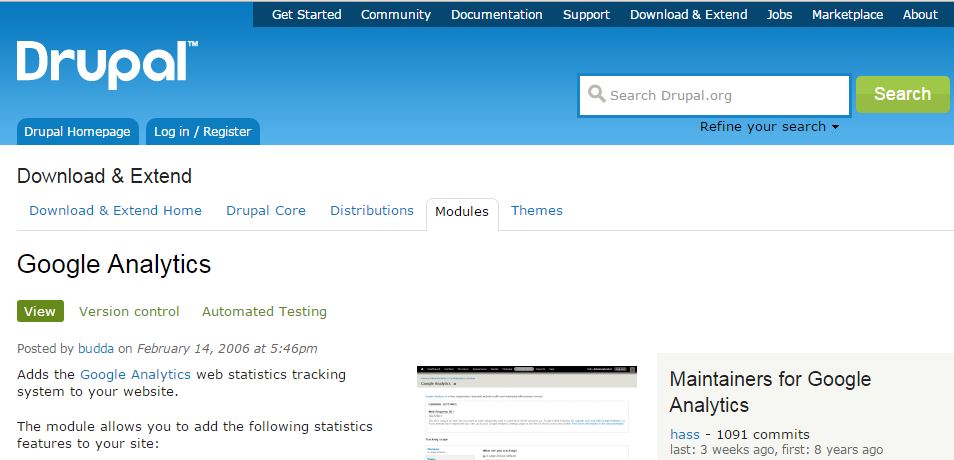Open Support from top navigation
The image size is (954, 460).
click(x=587, y=15)
